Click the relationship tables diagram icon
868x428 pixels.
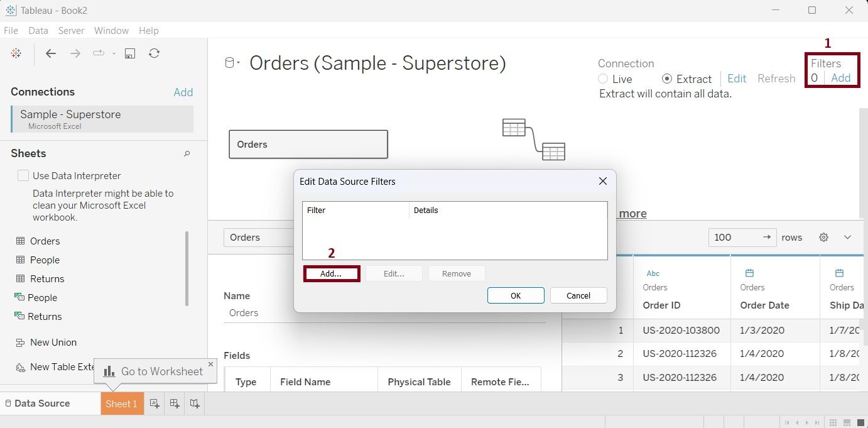tap(534, 140)
